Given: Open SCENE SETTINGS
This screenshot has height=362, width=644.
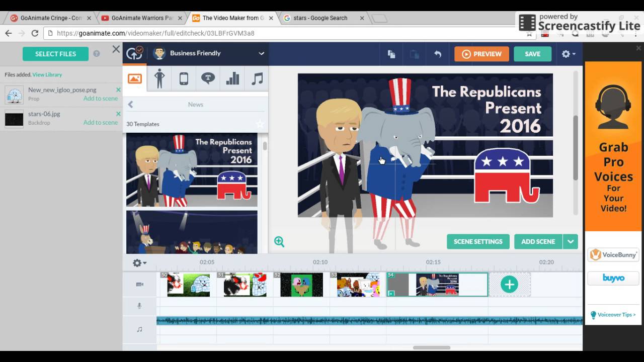Looking at the screenshot, I should (478, 241).
